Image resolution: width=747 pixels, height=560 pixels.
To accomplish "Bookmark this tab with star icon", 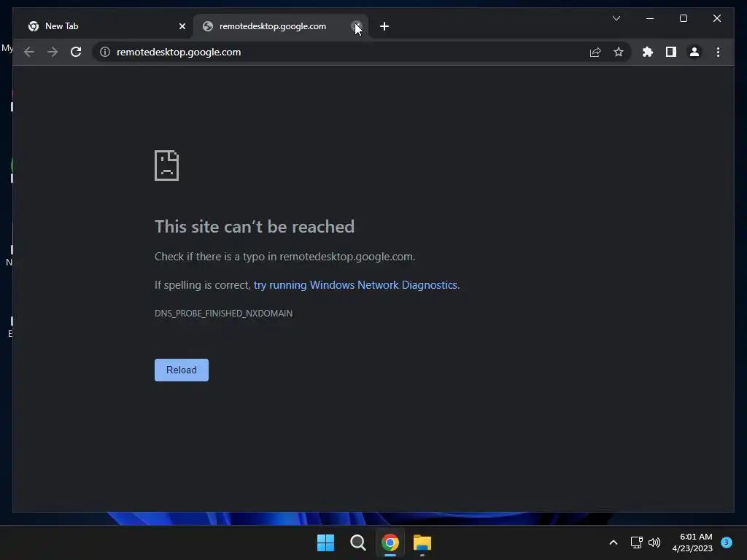I will point(619,52).
